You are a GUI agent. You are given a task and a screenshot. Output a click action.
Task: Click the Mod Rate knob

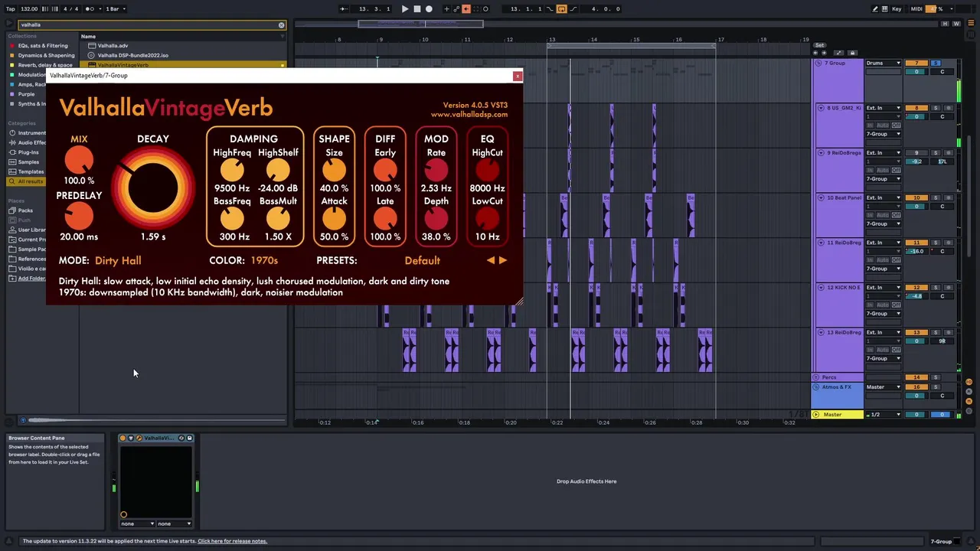436,171
